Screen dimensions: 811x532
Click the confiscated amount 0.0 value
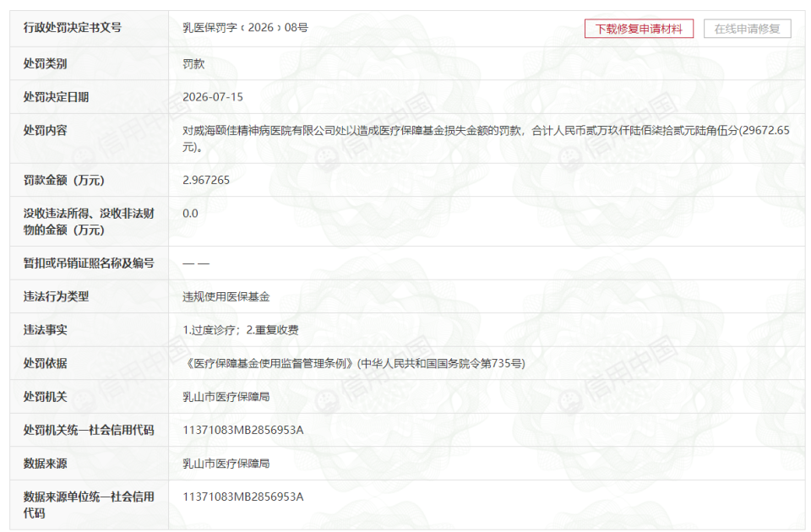coord(190,213)
